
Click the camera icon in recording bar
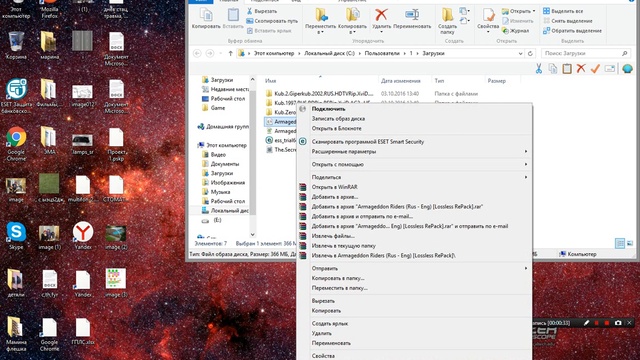(618, 323)
